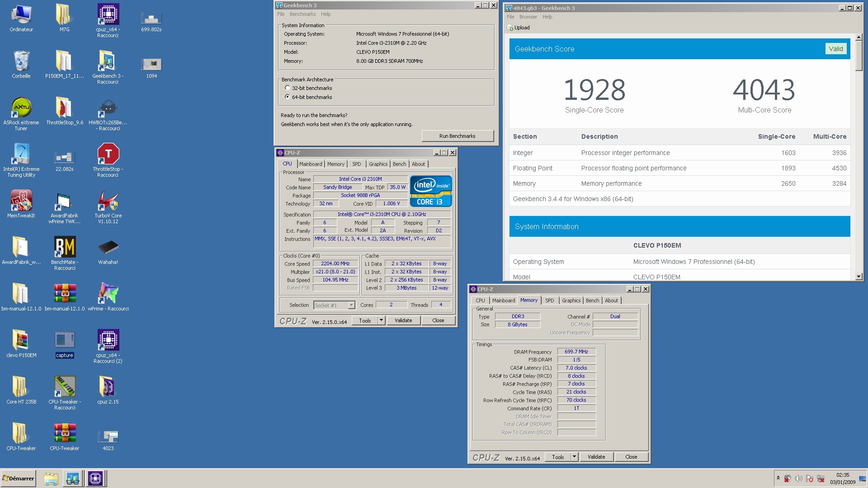Viewport: 868px width, 488px height.
Task: Open the bm-manual-12.1.0 WinRAR archive icon
Action: (65, 297)
